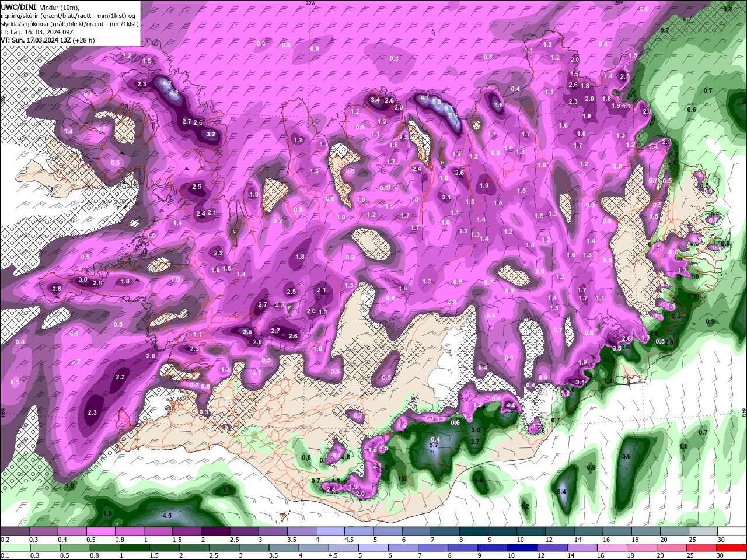Click the lightest green swatch starting the lower legend
The height and width of the screenshot is (560, 747).
point(15,548)
